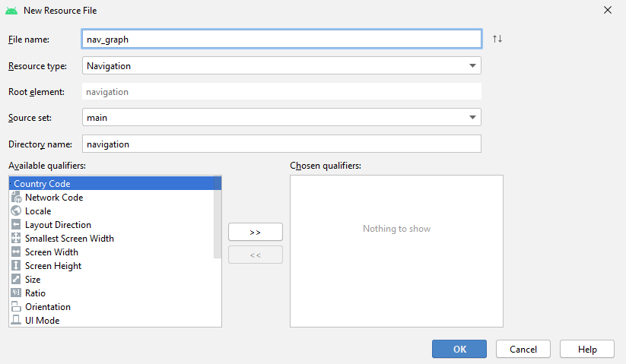
Task: Click the Directory name input field
Action: 281,144
